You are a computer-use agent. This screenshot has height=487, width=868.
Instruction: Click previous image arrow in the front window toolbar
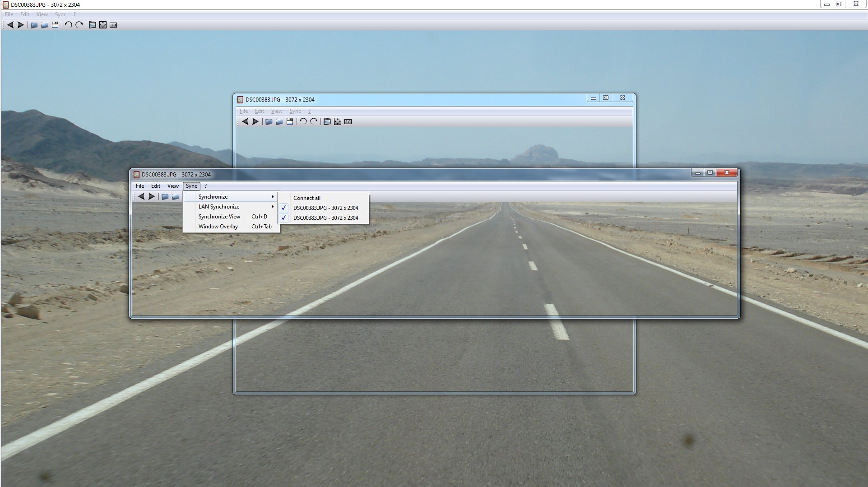[141, 196]
